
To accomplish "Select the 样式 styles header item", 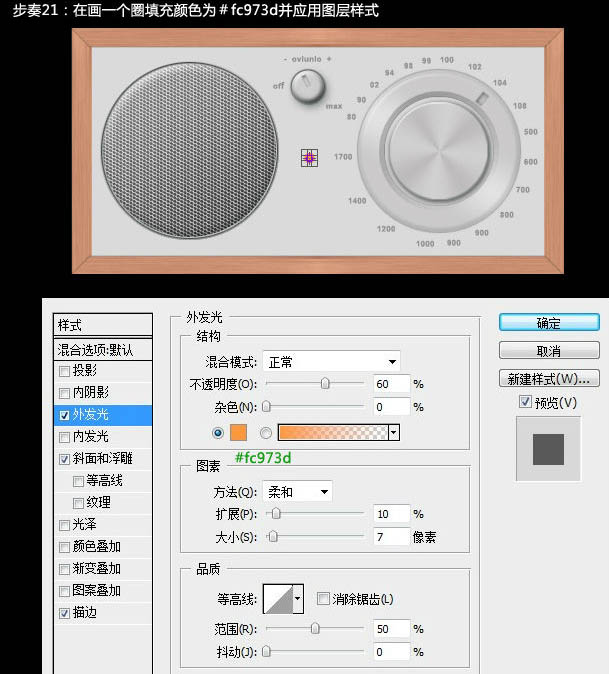I will pos(103,325).
